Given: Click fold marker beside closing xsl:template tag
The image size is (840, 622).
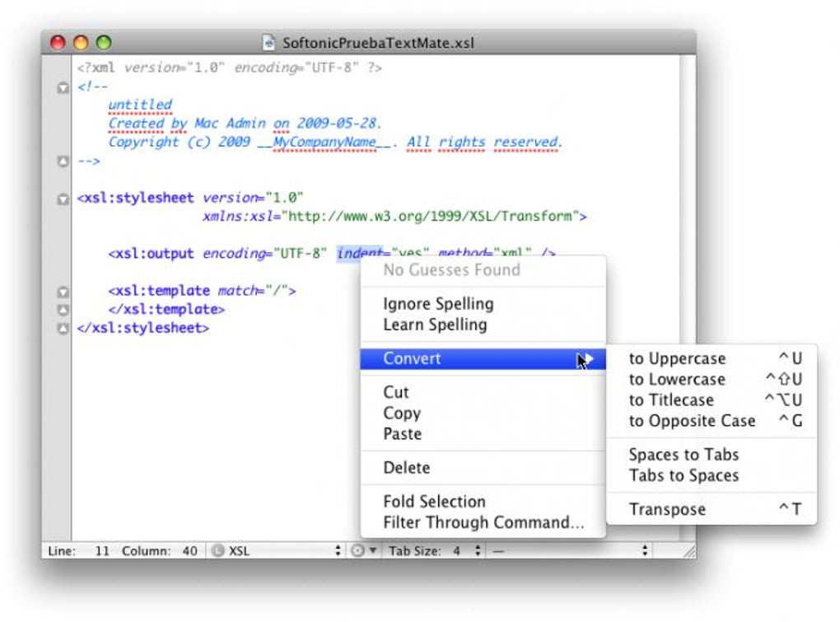Looking at the screenshot, I should click(63, 310).
